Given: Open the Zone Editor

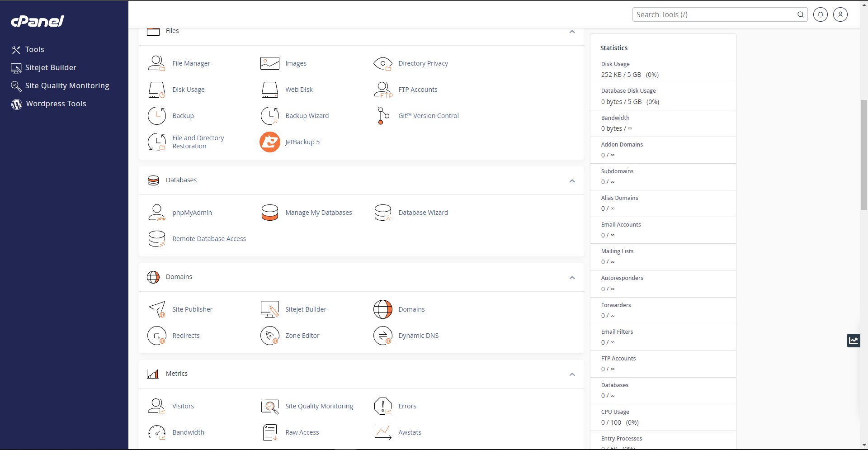Looking at the screenshot, I should 302,335.
